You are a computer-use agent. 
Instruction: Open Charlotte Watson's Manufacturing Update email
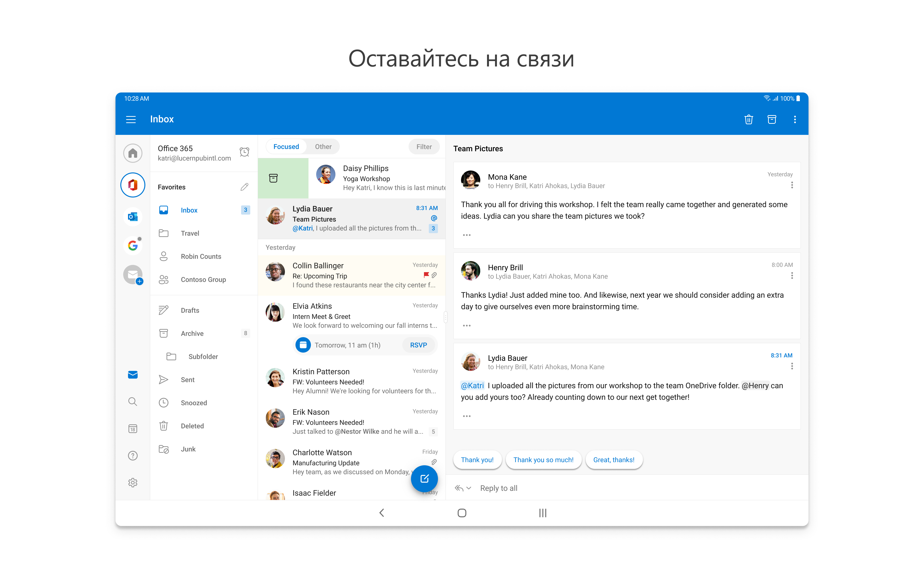pyautogui.click(x=352, y=462)
